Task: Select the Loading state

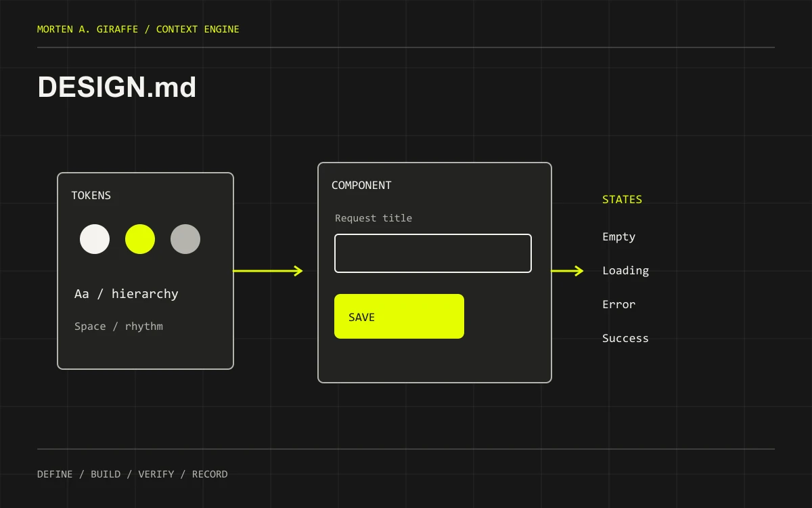Action: click(x=626, y=270)
